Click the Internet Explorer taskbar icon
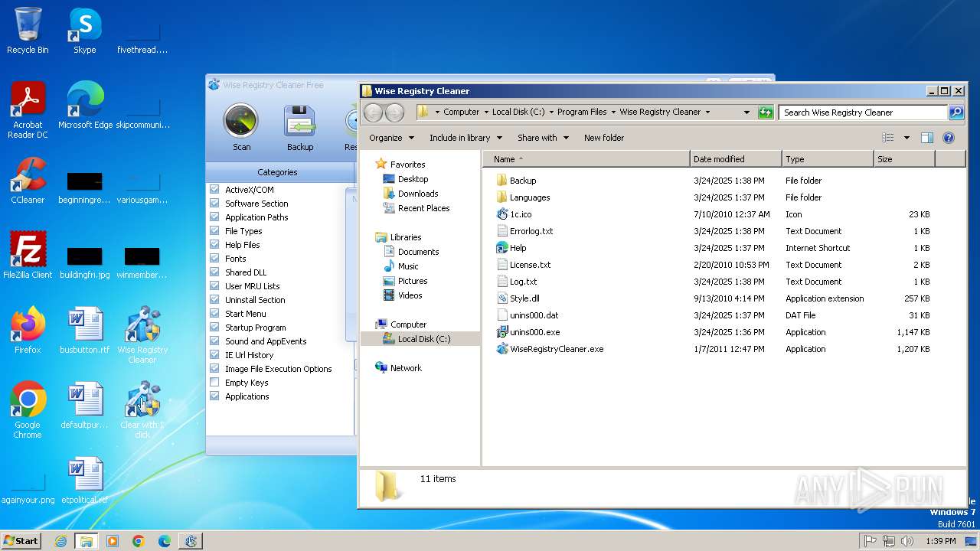 click(x=60, y=541)
